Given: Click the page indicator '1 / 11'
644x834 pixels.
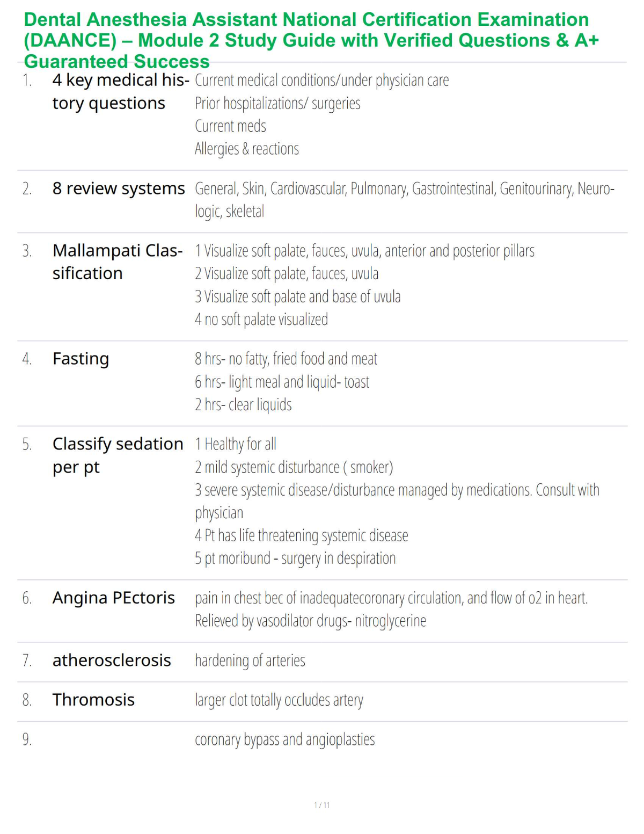Looking at the screenshot, I should (322, 805).
